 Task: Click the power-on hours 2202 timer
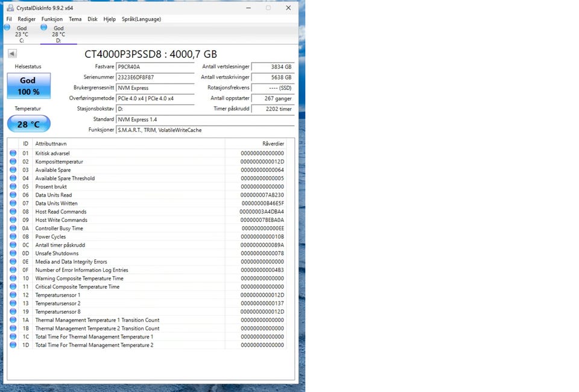(x=273, y=109)
